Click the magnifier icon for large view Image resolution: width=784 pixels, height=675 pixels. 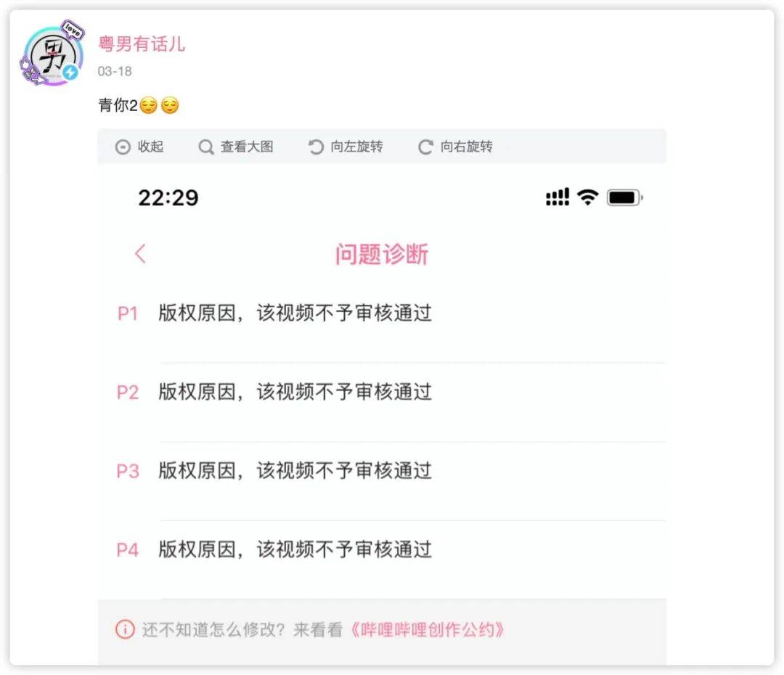[206, 147]
